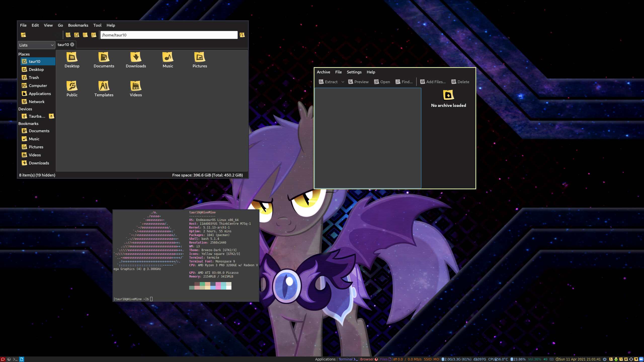The image size is (644, 362).
Task: Open the Documents bookmark in sidebar
Action: (38, 131)
